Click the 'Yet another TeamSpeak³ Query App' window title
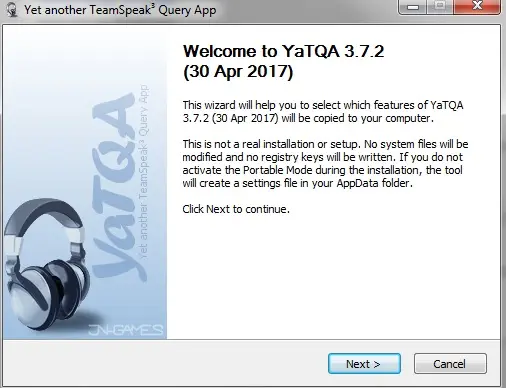The image size is (506, 388). click(120, 10)
